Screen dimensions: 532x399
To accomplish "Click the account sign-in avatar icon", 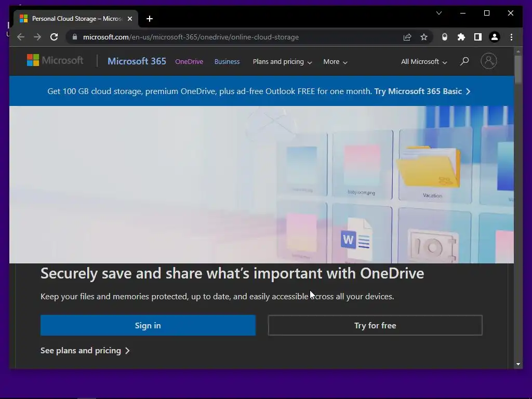I will [x=488, y=61].
